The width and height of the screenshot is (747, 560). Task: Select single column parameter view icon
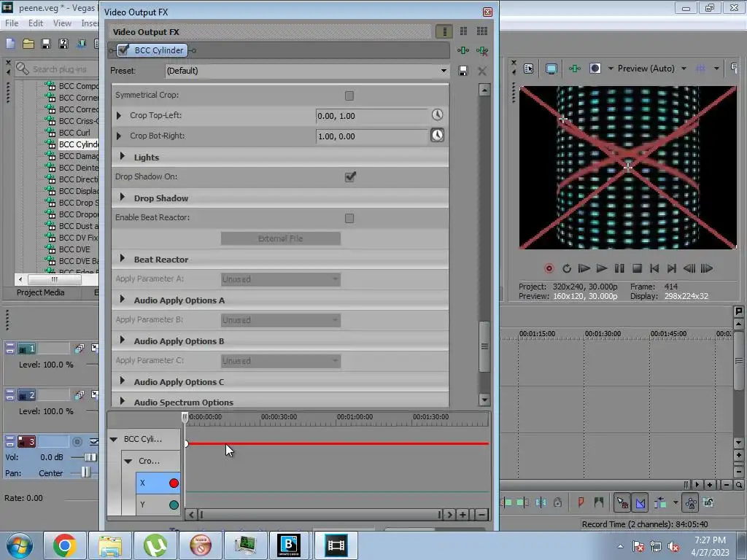coord(444,31)
